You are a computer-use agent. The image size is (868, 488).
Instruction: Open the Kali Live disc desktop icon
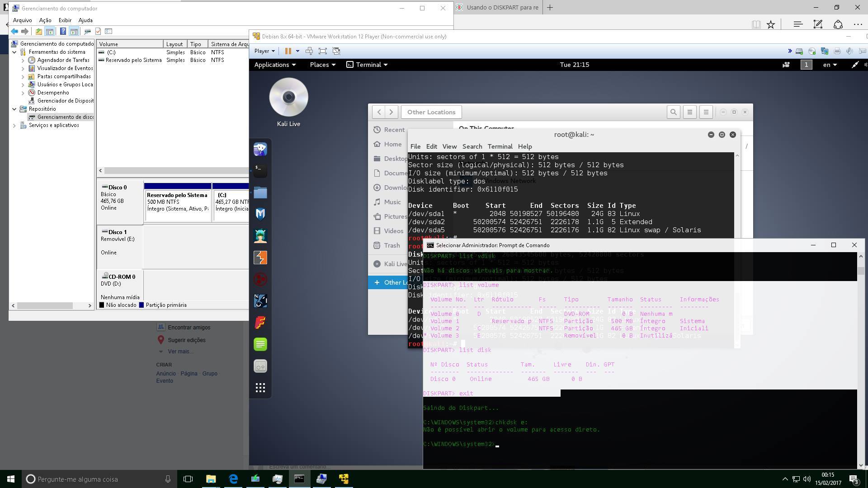coord(288,103)
